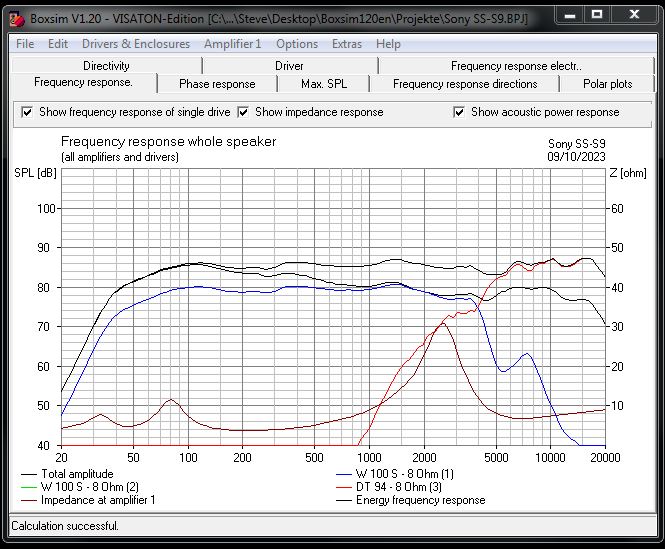The width and height of the screenshot is (665, 549).
Task: Open the Edit menu
Action: (x=58, y=44)
